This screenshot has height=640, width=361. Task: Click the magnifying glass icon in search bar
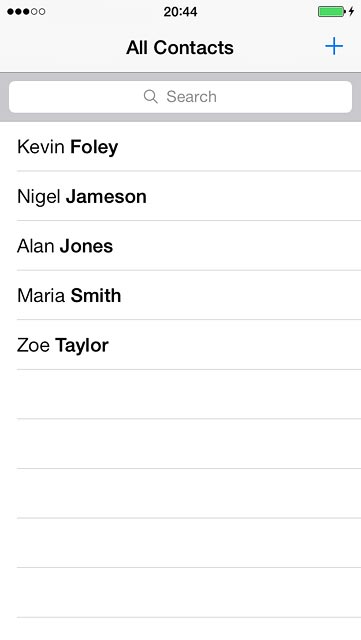click(151, 97)
